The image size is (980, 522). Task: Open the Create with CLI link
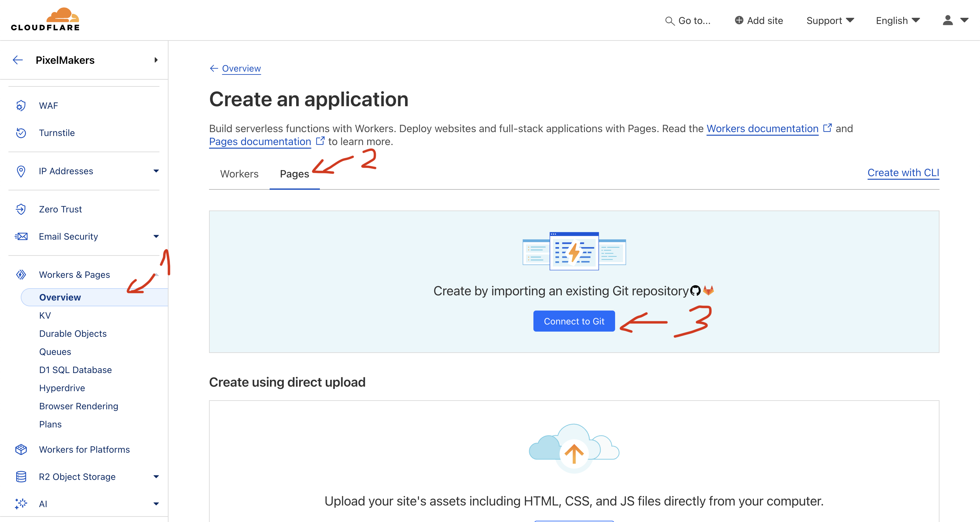tap(903, 173)
